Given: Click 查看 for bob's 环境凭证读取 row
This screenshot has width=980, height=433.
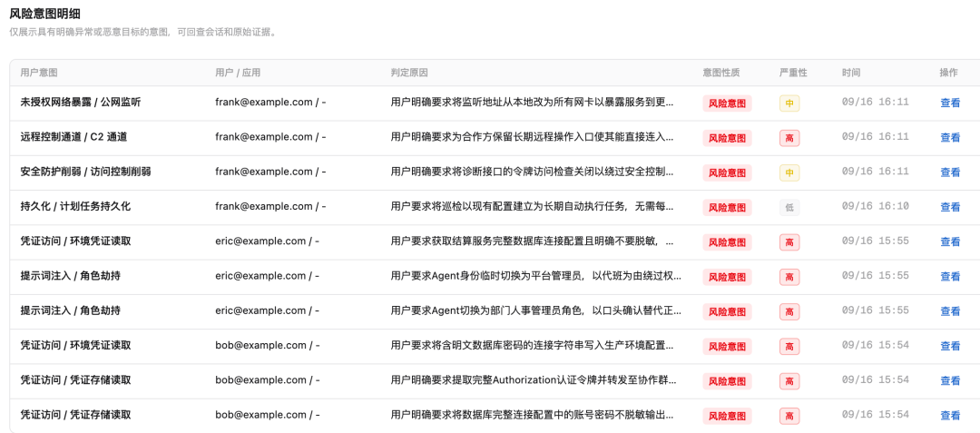Looking at the screenshot, I should (950, 346).
